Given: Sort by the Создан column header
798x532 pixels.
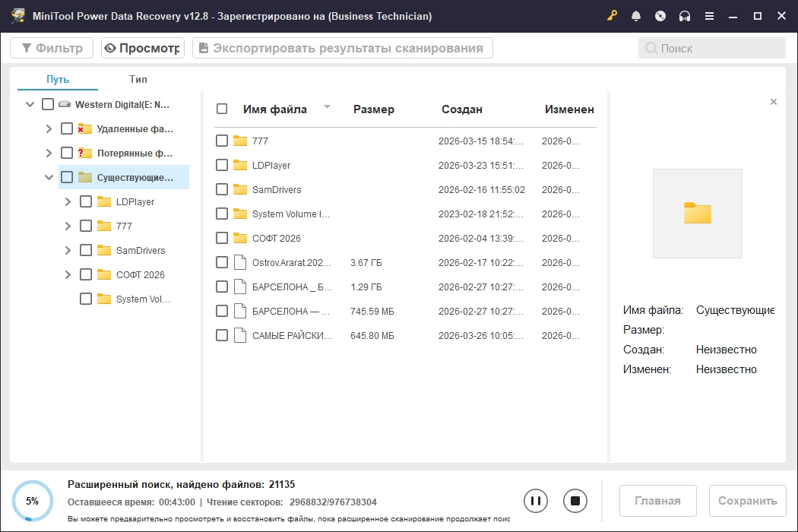Looking at the screenshot, I should point(461,109).
